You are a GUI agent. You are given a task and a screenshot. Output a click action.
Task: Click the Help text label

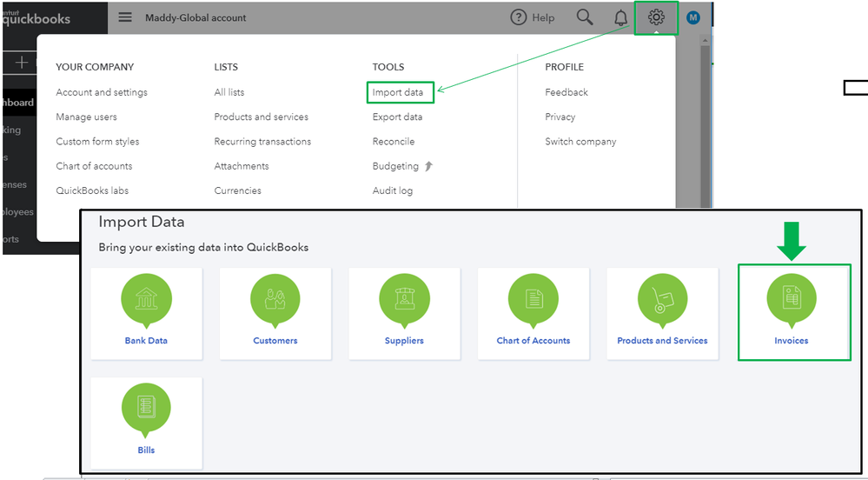tap(543, 17)
